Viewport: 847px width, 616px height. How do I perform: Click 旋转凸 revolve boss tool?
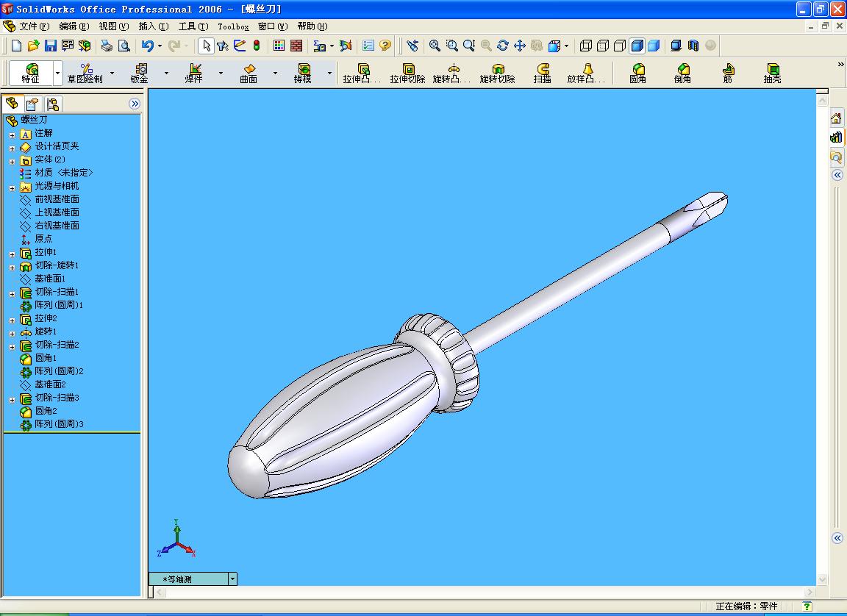(451, 73)
